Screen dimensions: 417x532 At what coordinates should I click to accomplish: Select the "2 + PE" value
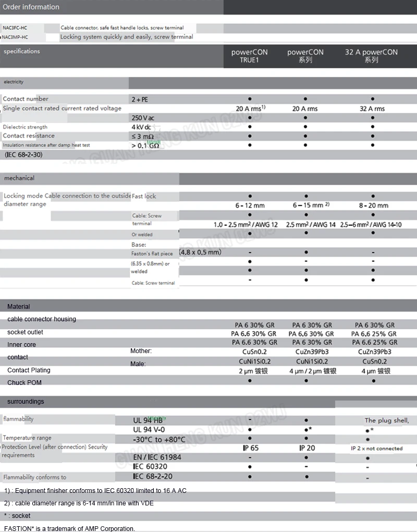click(140, 100)
